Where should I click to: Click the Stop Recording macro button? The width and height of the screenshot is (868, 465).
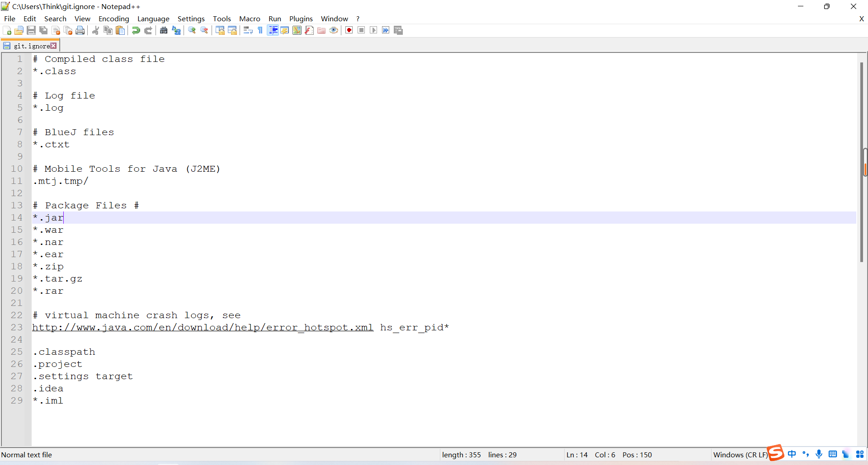(361, 30)
